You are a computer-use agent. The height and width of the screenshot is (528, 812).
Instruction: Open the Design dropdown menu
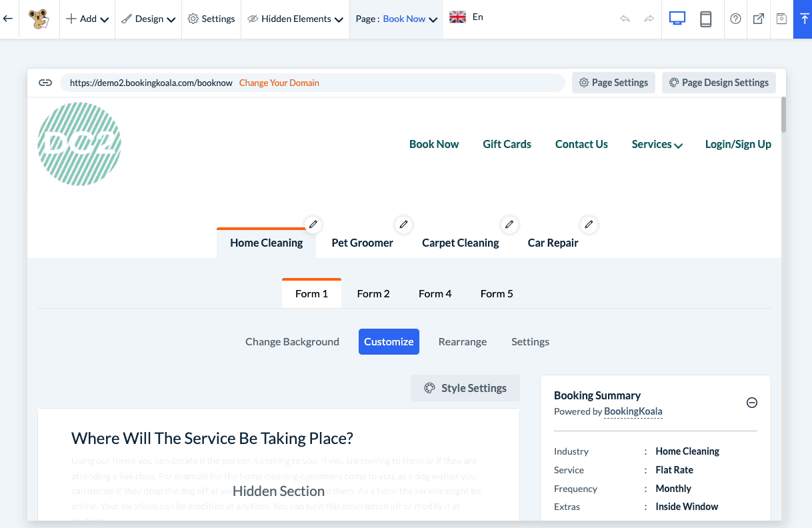click(x=149, y=19)
